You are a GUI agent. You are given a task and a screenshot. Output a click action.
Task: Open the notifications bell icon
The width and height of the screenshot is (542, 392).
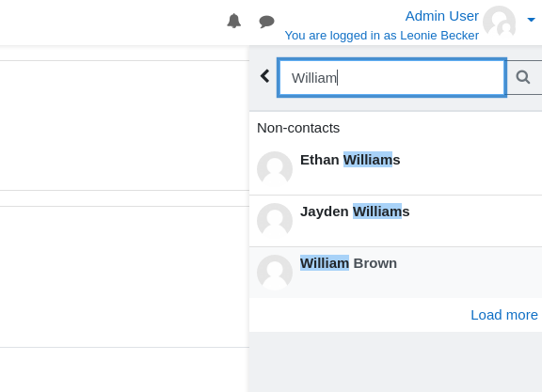pyautogui.click(x=234, y=21)
